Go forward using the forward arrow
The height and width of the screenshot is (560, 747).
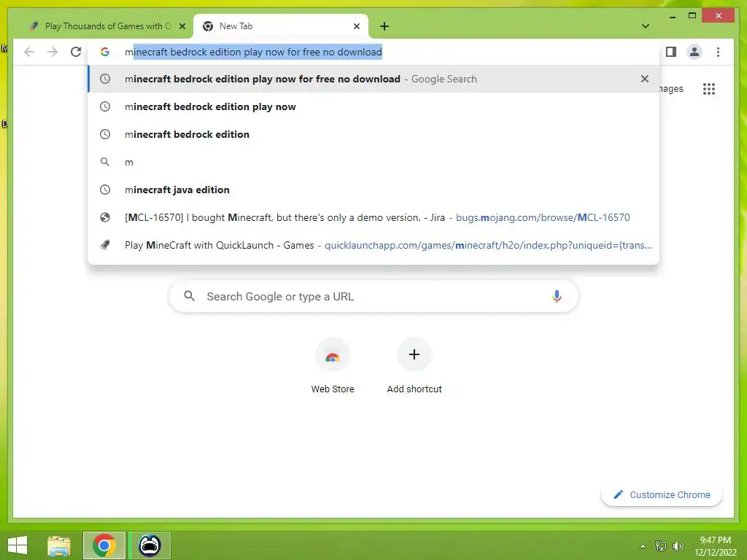coord(53,52)
